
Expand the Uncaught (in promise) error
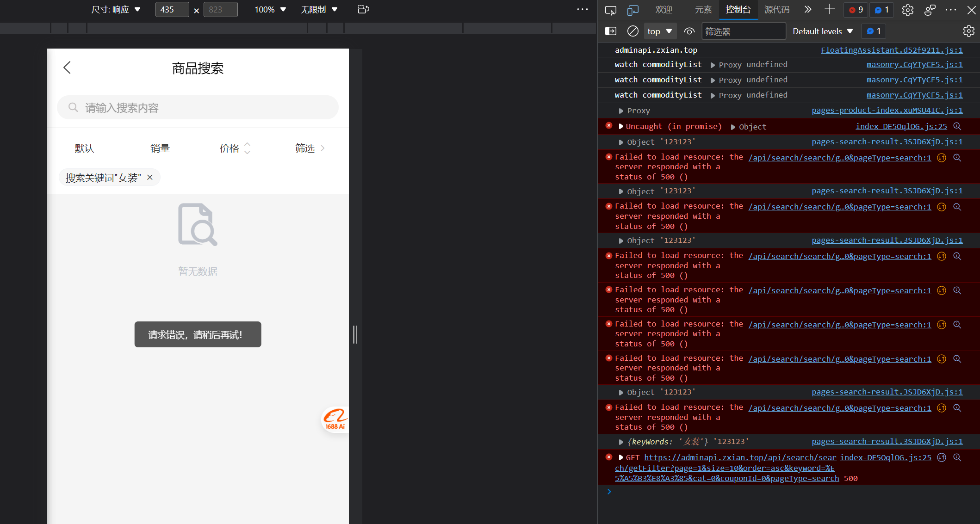(621, 126)
